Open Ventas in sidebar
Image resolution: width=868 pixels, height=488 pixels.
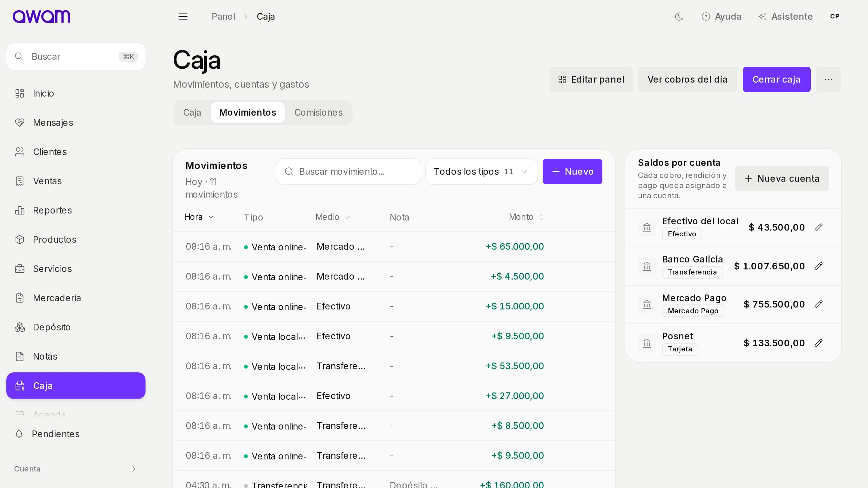coord(76,181)
